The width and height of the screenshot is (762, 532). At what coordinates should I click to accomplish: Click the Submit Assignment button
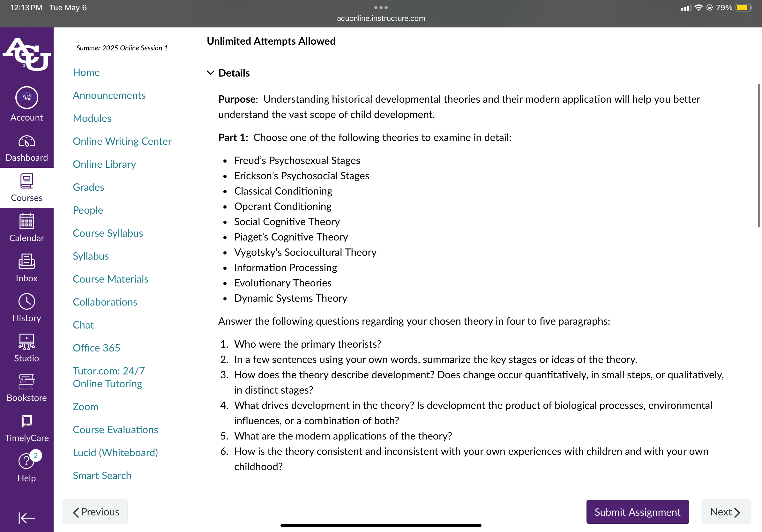pos(637,512)
